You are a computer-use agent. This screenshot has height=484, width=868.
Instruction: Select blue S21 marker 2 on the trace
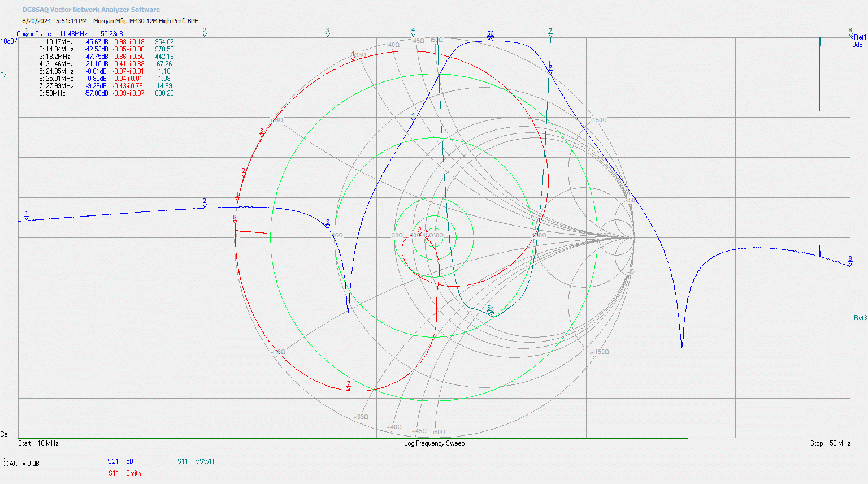(x=205, y=204)
